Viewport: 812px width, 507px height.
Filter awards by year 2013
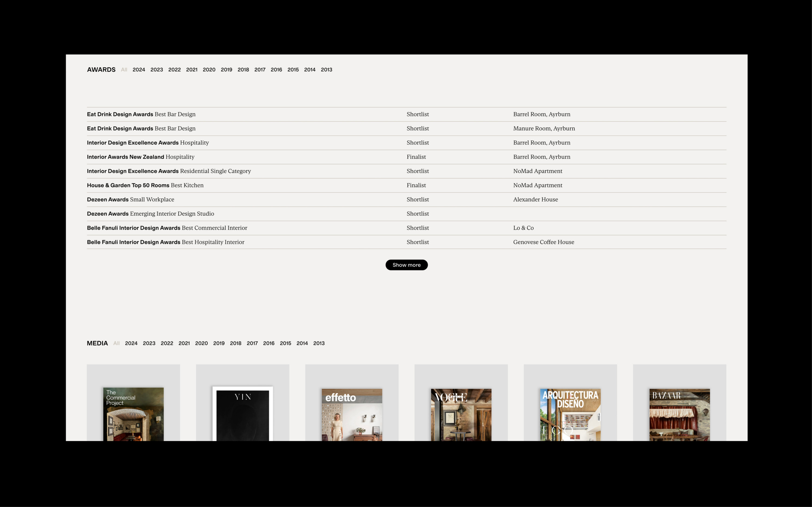click(x=326, y=70)
